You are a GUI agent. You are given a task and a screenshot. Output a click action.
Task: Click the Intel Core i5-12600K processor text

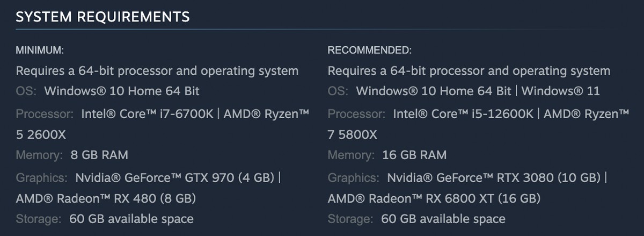click(x=464, y=114)
